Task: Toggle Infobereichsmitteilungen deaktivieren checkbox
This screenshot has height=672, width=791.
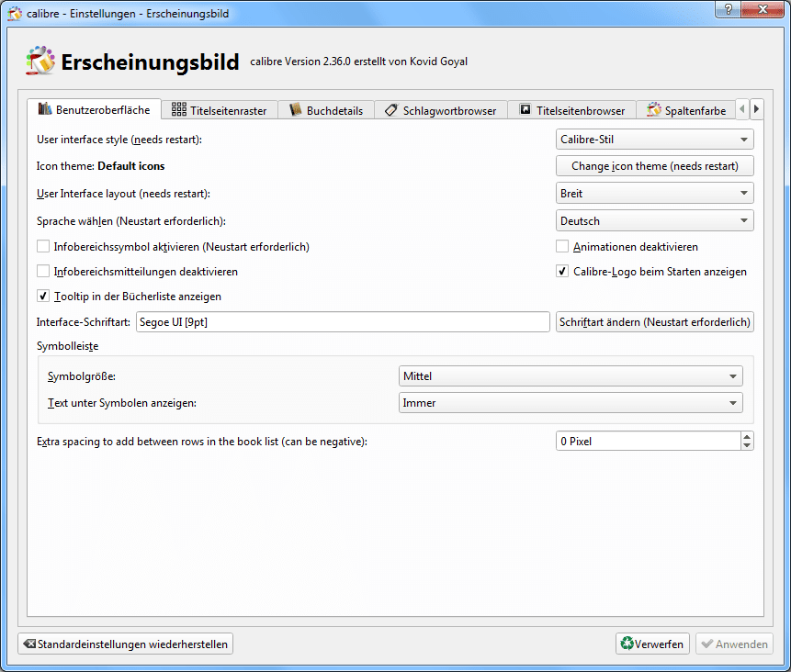Action: point(43,271)
